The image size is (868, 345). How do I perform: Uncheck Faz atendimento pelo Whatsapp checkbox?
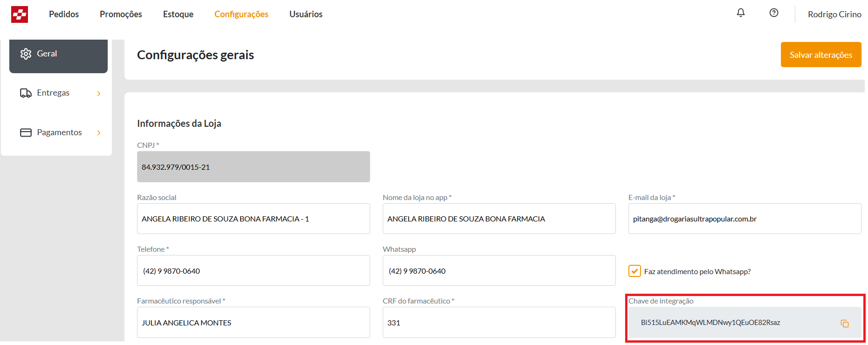point(634,271)
